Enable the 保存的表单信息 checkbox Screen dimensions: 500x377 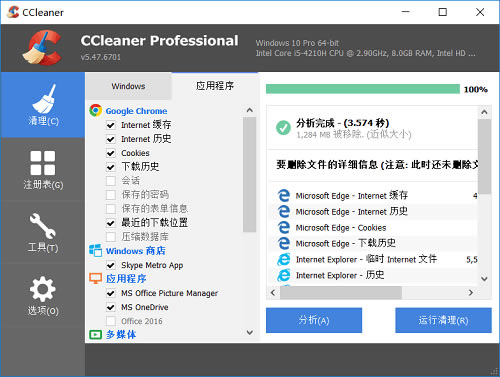pyautogui.click(x=111, y=209)
